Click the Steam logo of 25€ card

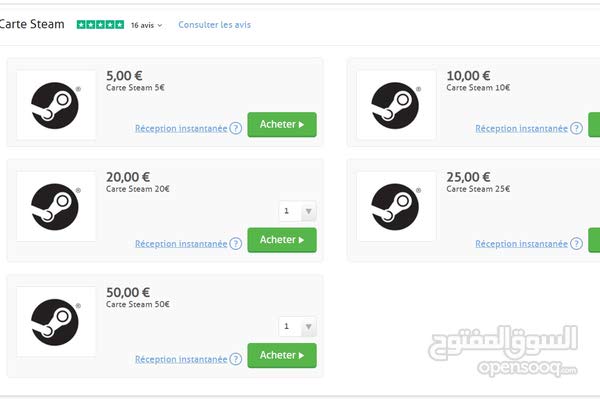point(395,207)
